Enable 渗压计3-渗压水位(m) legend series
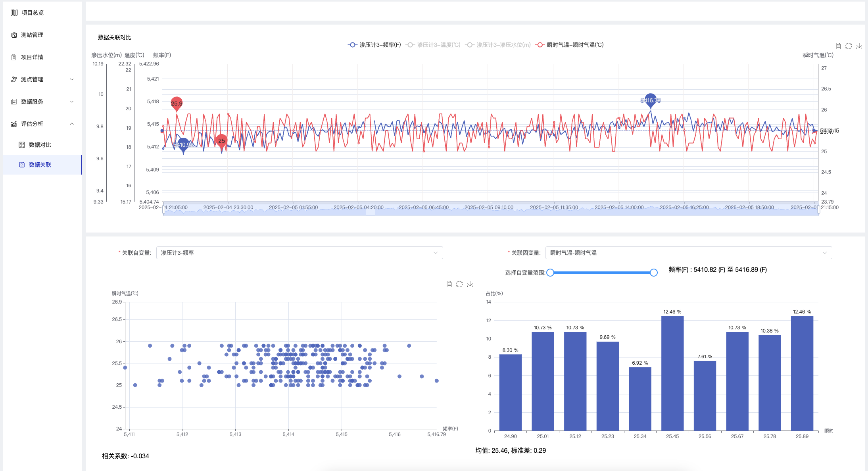This screenshot has height=471, width=868. 498,45
